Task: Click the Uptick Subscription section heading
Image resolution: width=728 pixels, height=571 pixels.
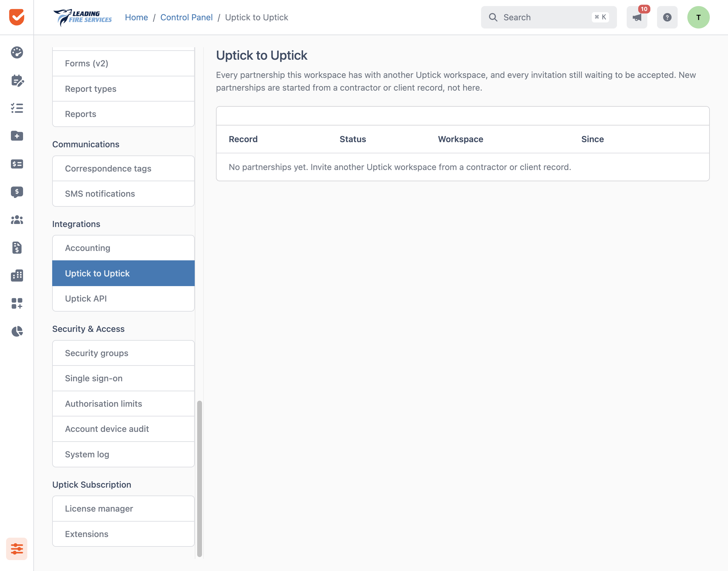Action: click(x=92, y=485)
